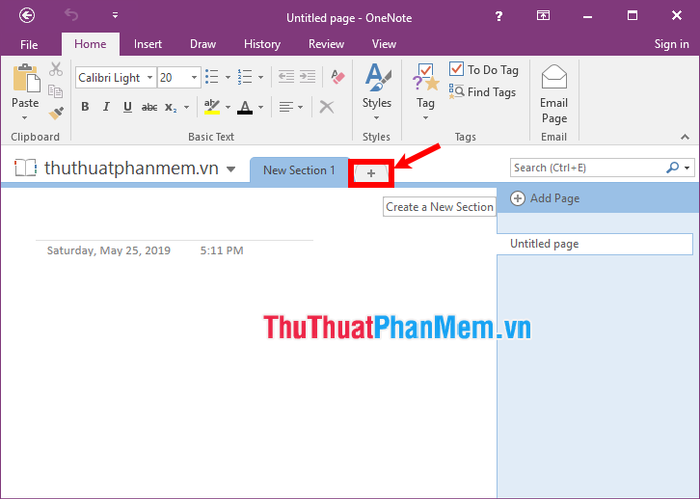
Task: Click the Email Page button
Action: coord(554,94)
